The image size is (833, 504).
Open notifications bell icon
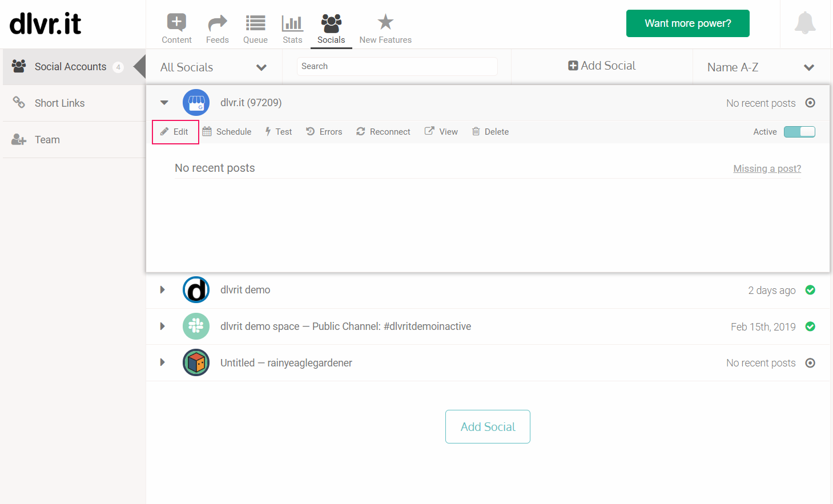point(805,23)
